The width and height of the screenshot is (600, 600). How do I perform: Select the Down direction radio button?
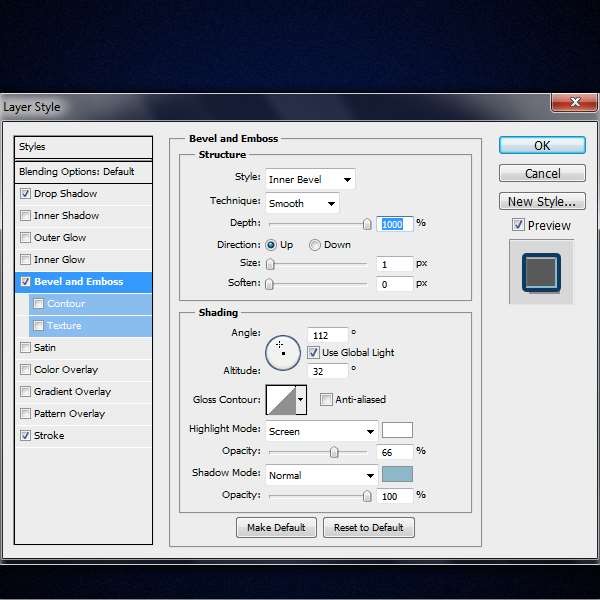315,245
